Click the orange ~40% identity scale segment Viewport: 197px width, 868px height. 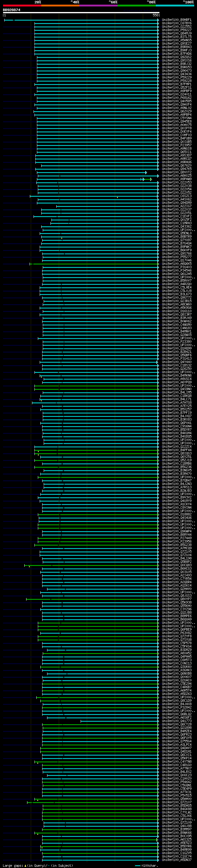(x=60, y=6)
